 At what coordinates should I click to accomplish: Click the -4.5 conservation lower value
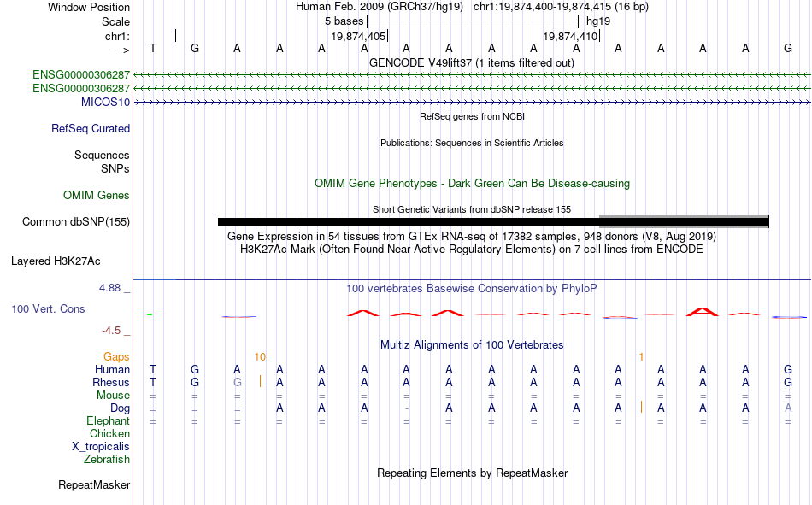point(111,331)
